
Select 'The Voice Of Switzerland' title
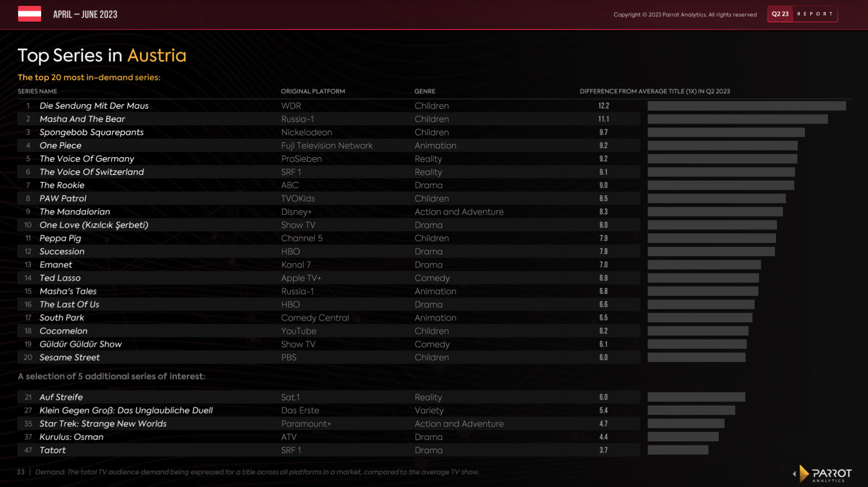click(92, 172)
